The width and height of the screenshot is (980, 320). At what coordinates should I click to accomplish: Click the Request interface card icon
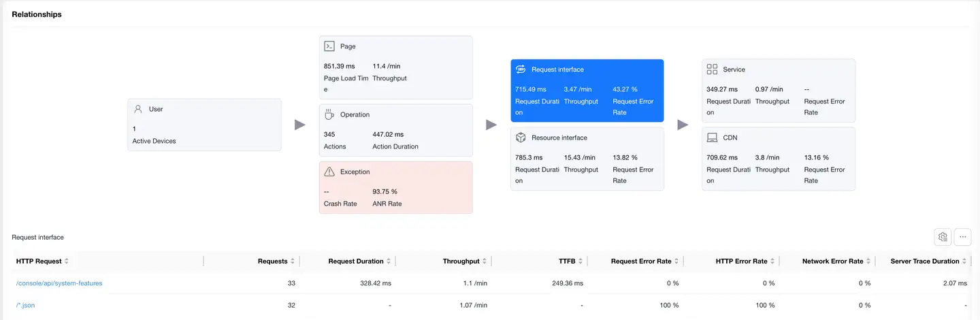coord(521,69)
